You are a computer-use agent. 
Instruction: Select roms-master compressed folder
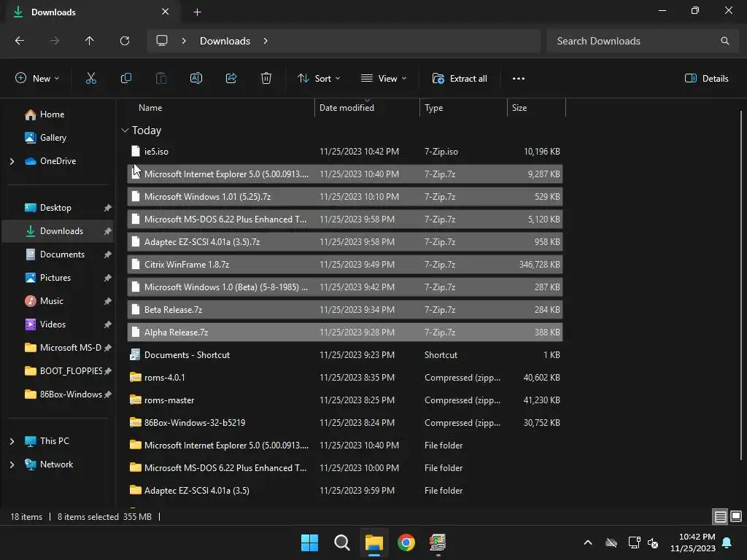345,400
